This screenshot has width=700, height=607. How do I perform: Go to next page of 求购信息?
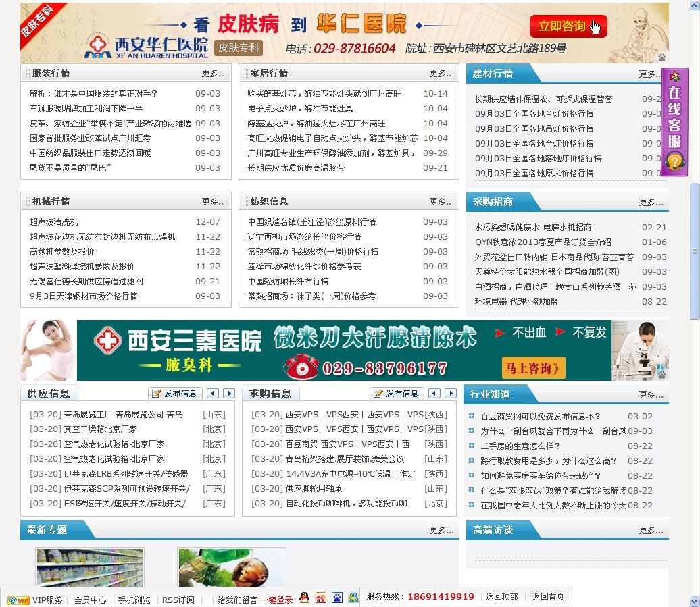(x=451, y=394)
